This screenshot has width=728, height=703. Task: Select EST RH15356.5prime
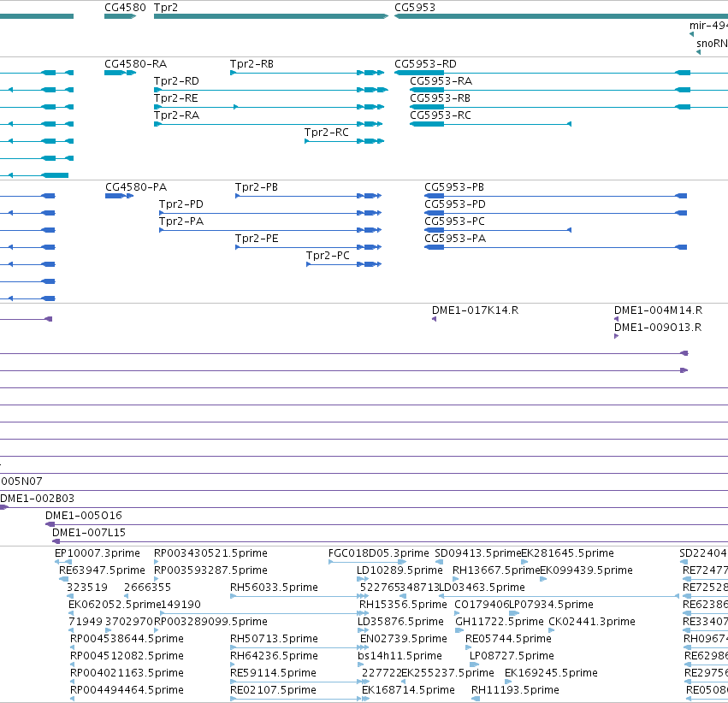[403, 606]
